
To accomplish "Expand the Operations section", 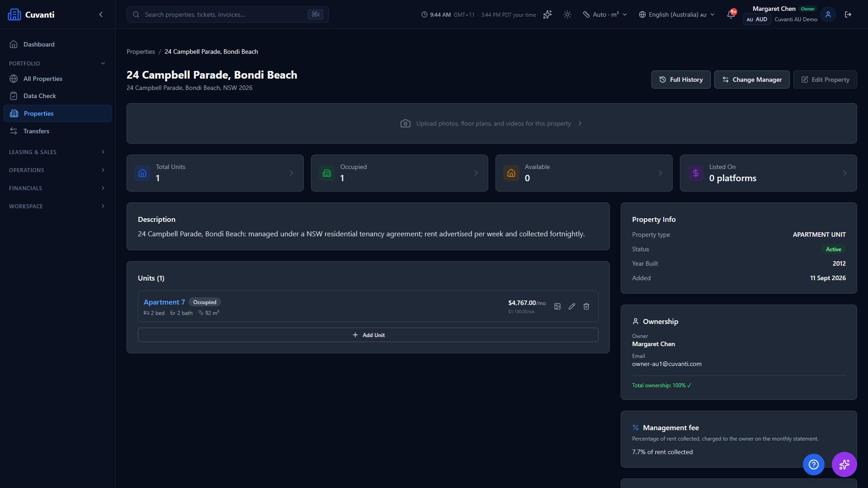I will (x=57, y=170).
